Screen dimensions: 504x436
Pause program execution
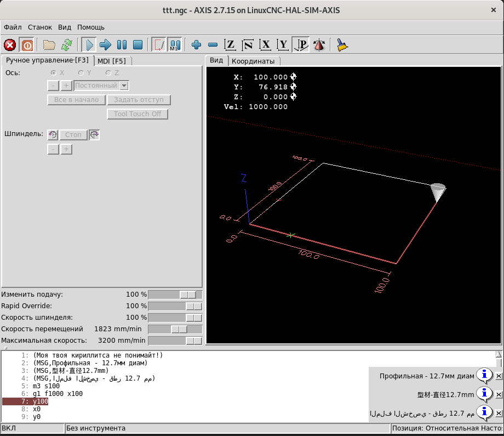[x=122, y=45]
